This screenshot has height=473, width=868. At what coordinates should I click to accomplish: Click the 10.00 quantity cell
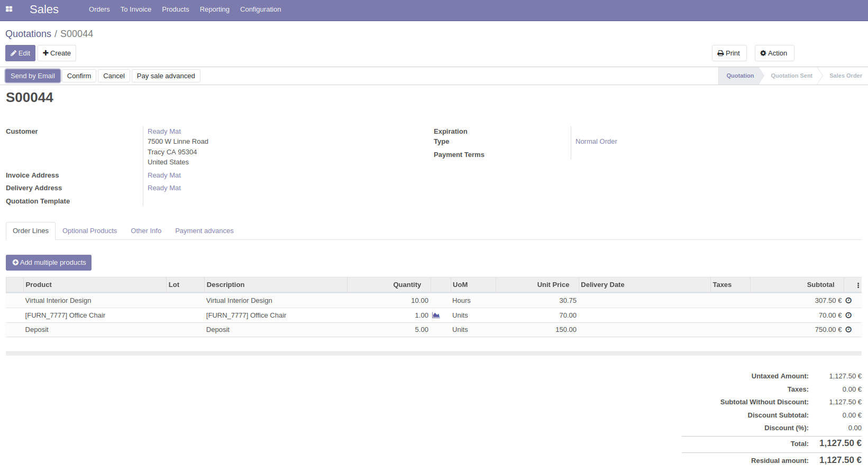389,301
